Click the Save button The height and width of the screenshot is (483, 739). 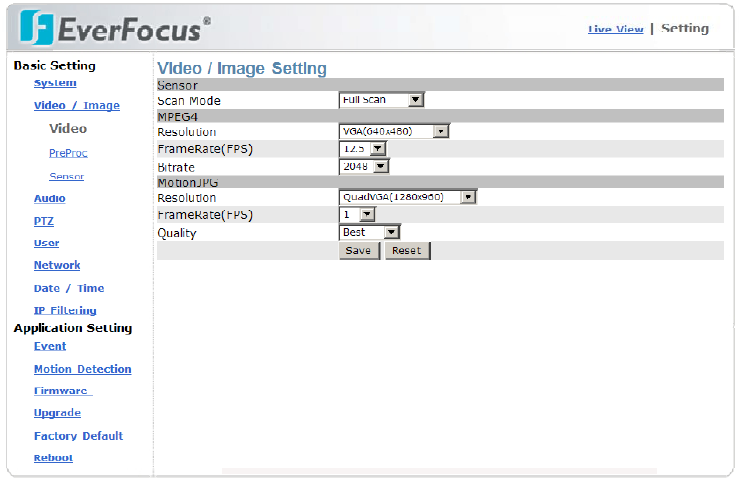point(359,251)
